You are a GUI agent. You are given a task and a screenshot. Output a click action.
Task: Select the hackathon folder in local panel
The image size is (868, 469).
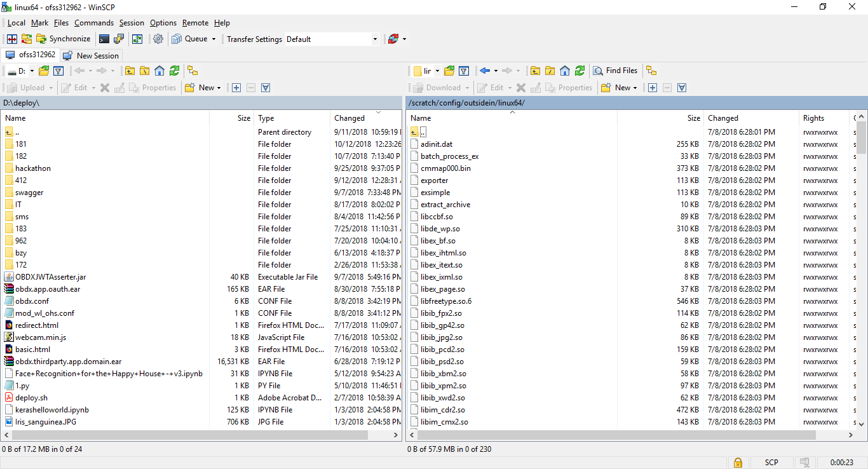click(33, 168)
